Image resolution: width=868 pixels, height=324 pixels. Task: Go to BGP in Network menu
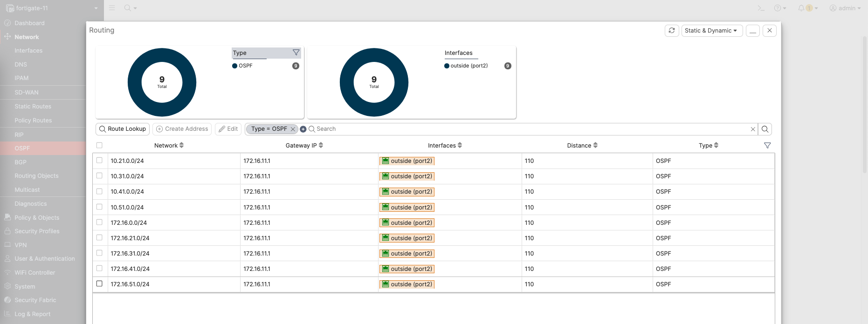(21, 162)
